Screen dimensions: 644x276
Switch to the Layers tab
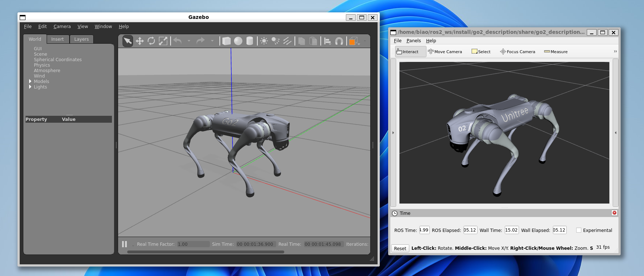[x=82, y=39]
